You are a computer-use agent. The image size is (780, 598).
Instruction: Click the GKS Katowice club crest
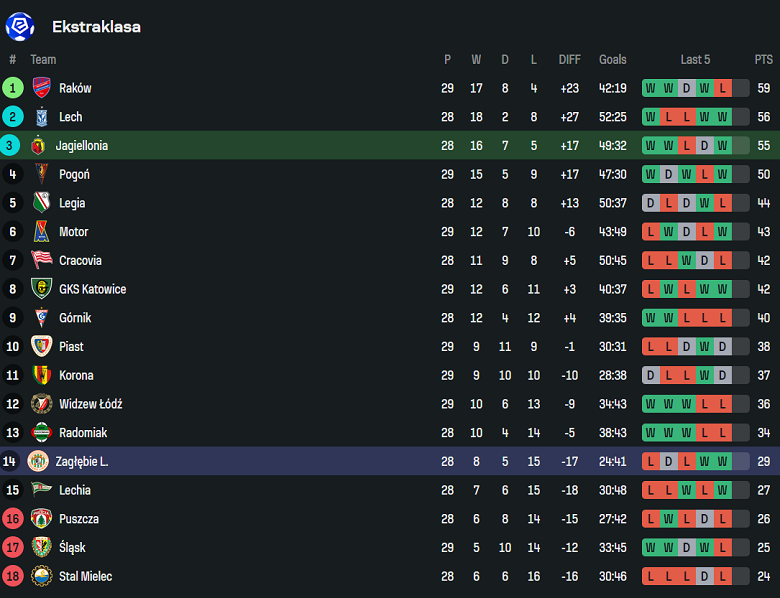(41, 289)
